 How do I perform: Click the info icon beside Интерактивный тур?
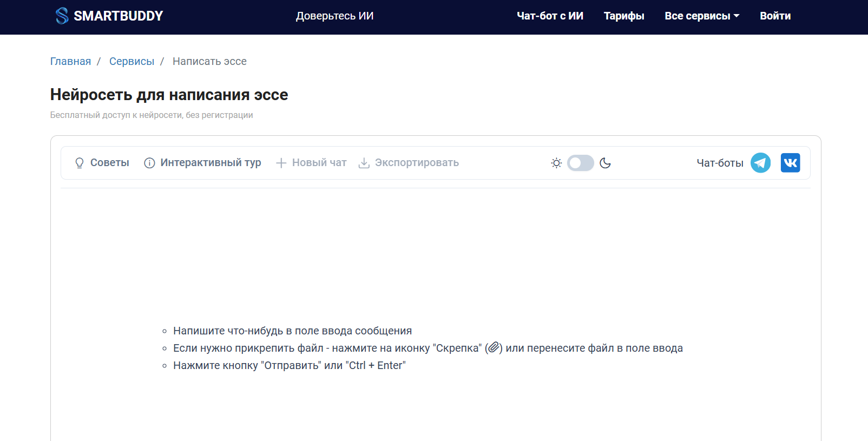149,163
